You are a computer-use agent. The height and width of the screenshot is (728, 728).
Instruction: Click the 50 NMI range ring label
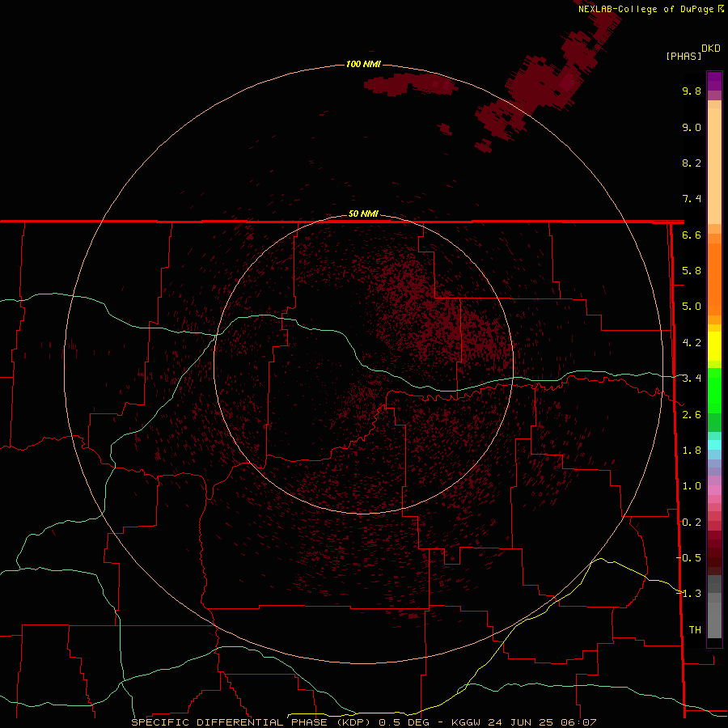363,214
